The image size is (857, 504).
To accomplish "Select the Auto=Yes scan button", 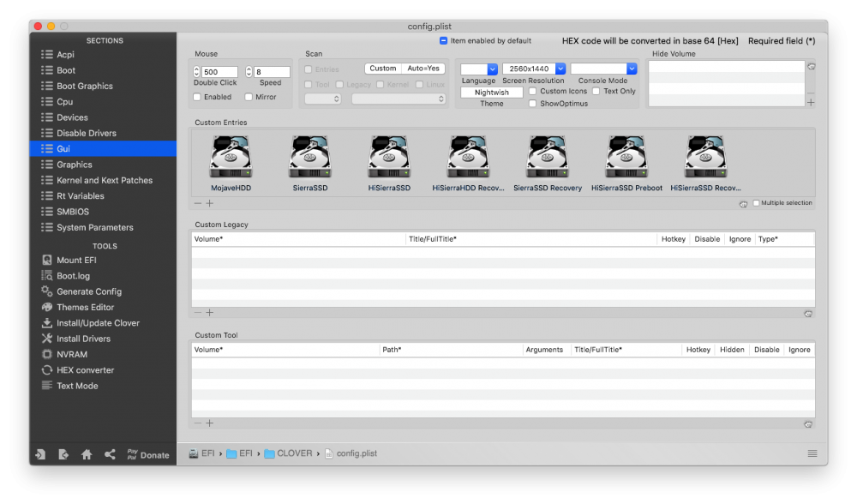I will coord(423,69).
